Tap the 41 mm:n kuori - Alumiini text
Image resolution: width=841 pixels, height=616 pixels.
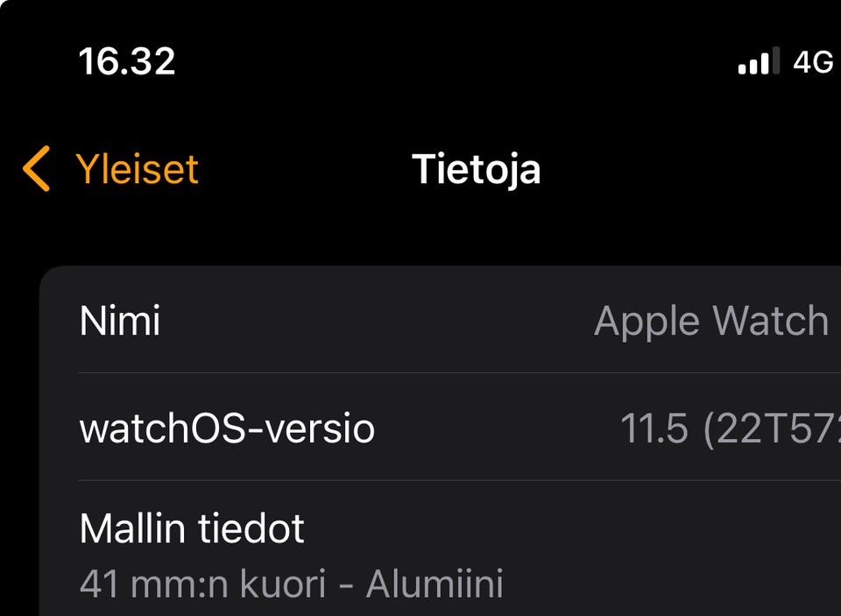click(292, 584)
